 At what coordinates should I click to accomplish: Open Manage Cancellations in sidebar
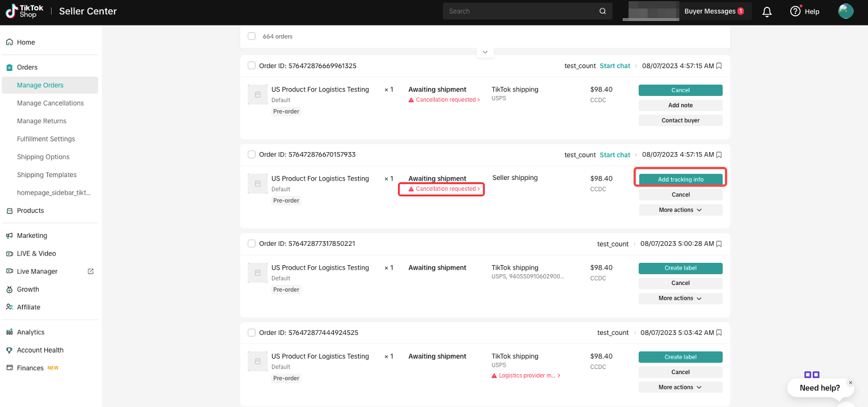pos(50,103)
